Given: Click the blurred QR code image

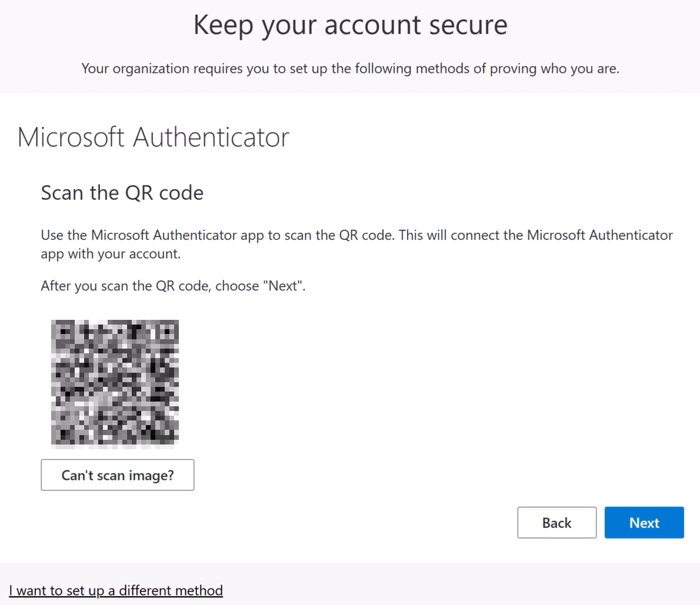Looking at the screenshot, I should [115, 383].
